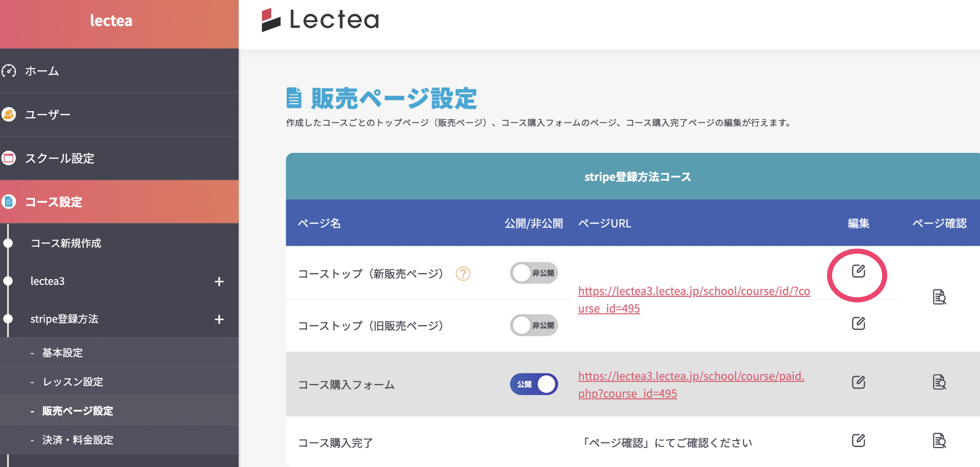Open the ホーム dashboard icon

pyautogui.click(x=10, y=71)
